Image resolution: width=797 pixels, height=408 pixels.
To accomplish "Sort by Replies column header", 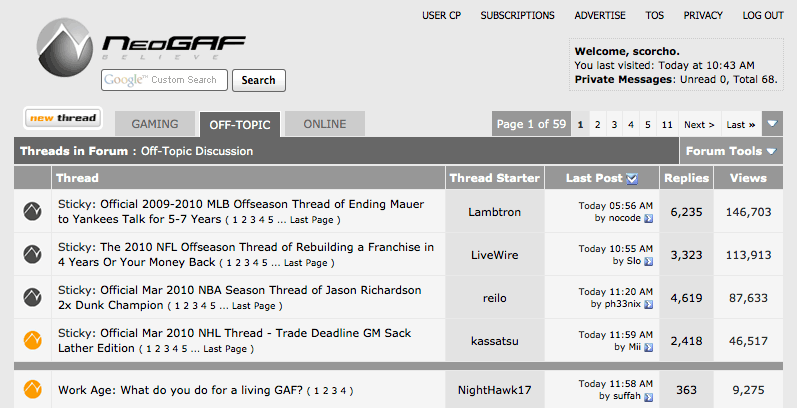I will click(x=686, y=178).
